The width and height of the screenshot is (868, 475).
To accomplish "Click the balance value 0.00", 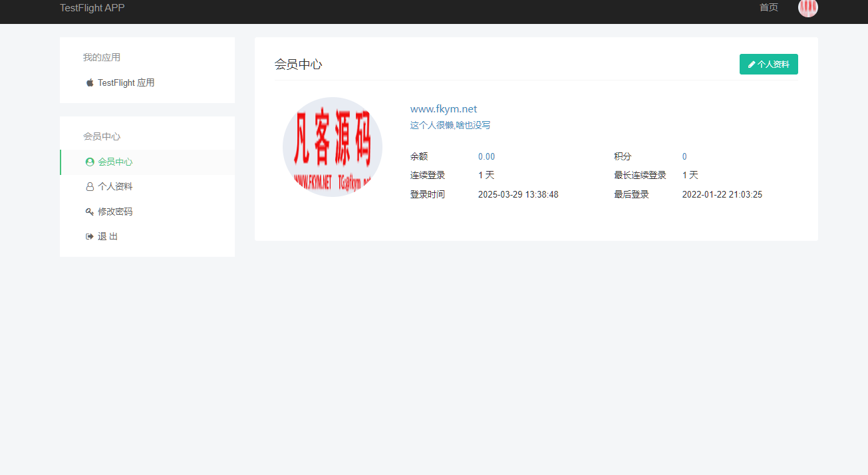I will click(486, 157).
